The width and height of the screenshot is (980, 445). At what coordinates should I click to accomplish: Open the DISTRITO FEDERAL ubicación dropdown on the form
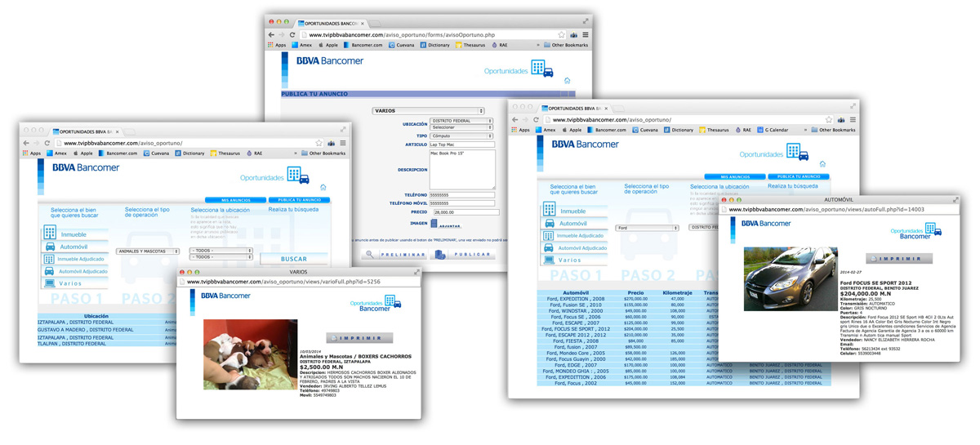click(461, 121)
